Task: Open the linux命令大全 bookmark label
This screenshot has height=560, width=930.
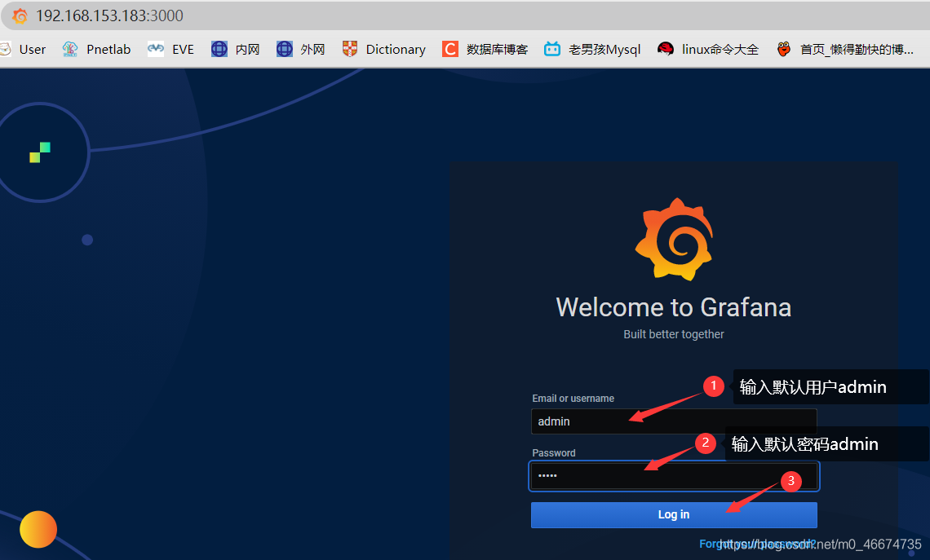Action: [720, 49]
